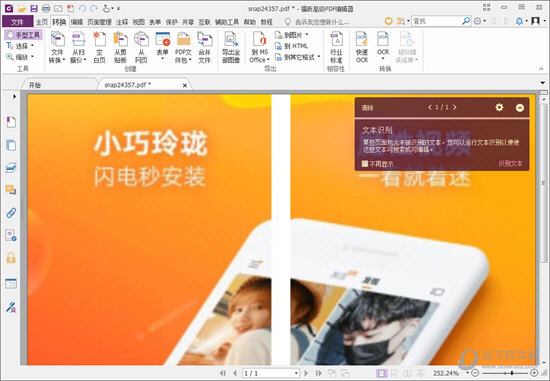Viewport: 550px width, 381px height.
Task: Open the security lock panel in sidebar
Action: click(11, 258)
